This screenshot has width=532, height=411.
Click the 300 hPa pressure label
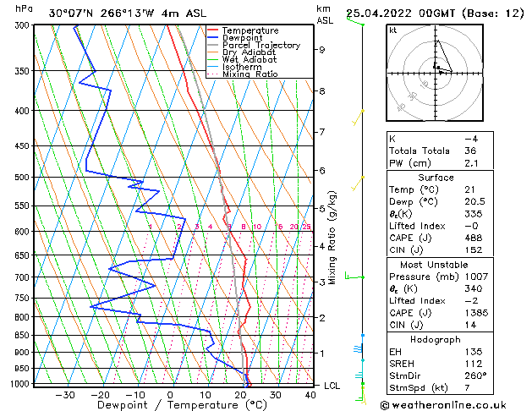coord(22,25)
